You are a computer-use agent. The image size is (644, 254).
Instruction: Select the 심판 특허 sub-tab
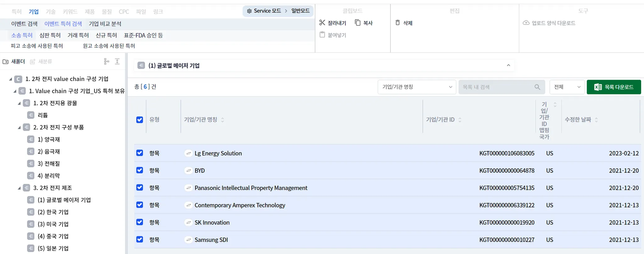(x=50, y=35)
